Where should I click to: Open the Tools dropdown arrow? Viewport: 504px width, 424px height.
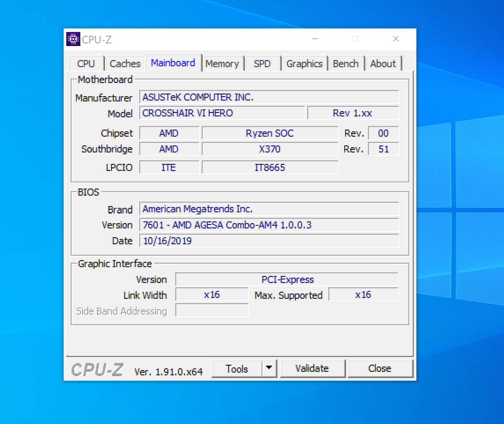pyautogui.click(x=269, y=368)
